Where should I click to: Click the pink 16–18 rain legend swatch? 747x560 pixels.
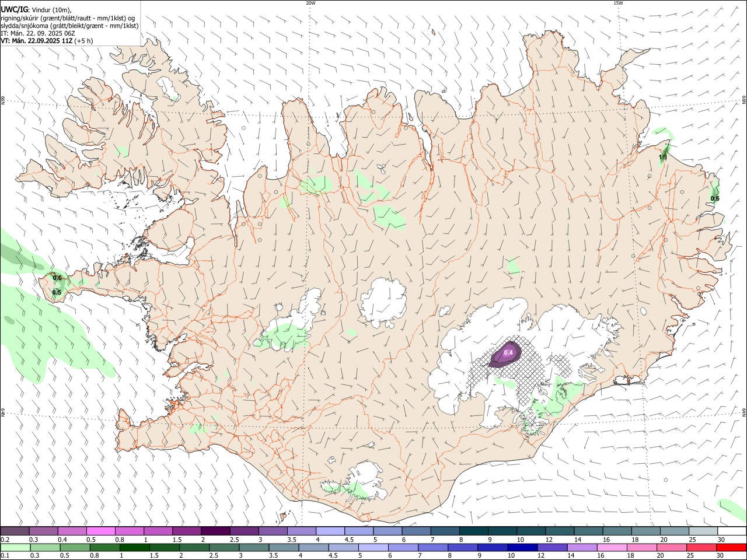[x=612, y=547]
